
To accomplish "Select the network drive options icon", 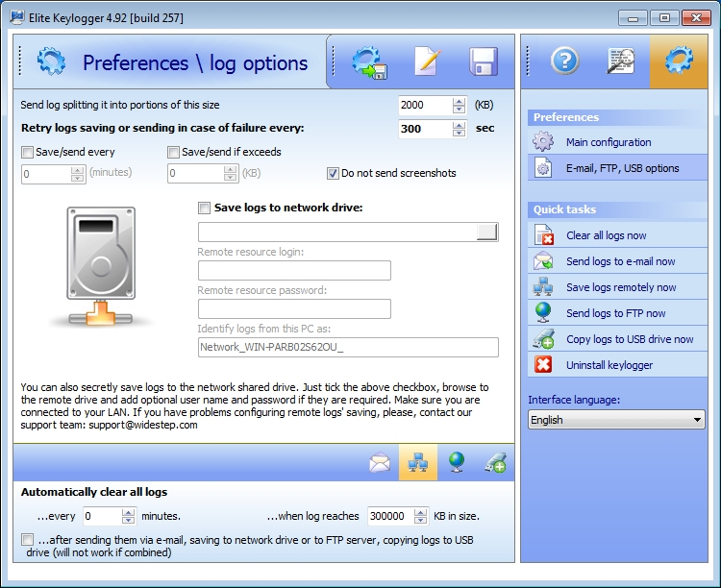I will tap(418, 463).
